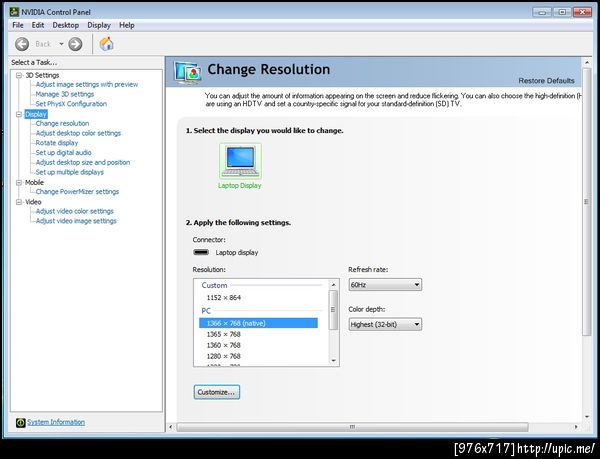Click the PC group header in list
Image resolution: width=600 pixels, height=459 pixels.
tap(206, 311)
